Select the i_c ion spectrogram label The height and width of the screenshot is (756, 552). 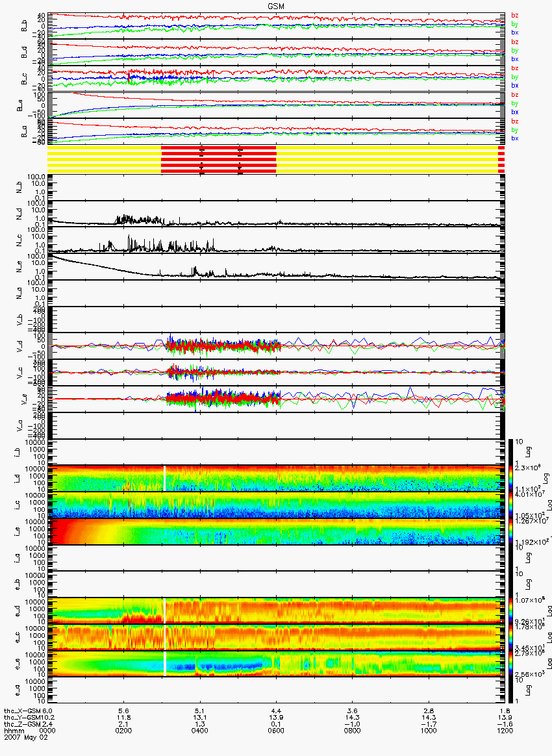coord(16,505)
